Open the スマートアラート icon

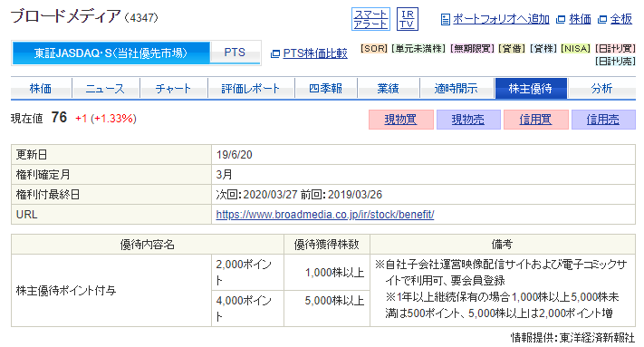370,19
